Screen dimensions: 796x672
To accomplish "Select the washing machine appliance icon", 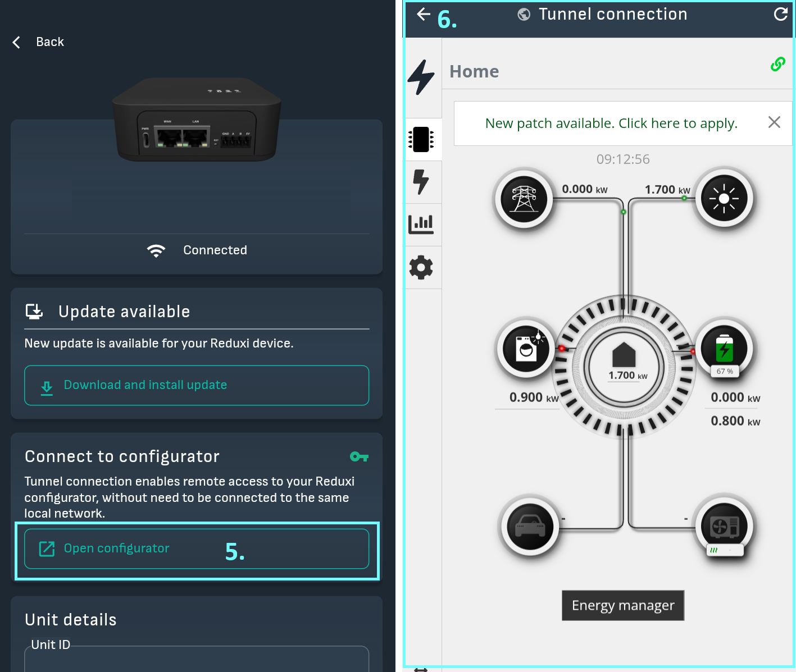I will [x=526, y=349].
